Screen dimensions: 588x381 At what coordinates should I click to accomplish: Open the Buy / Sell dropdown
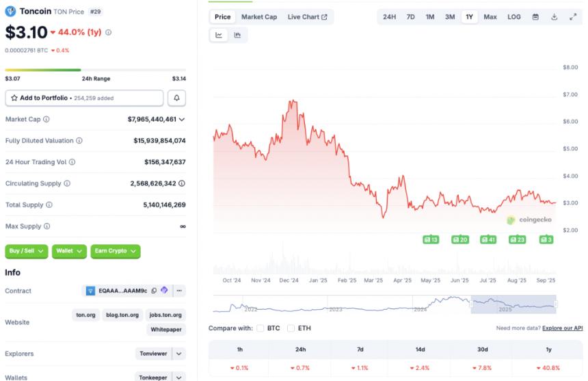27,251
